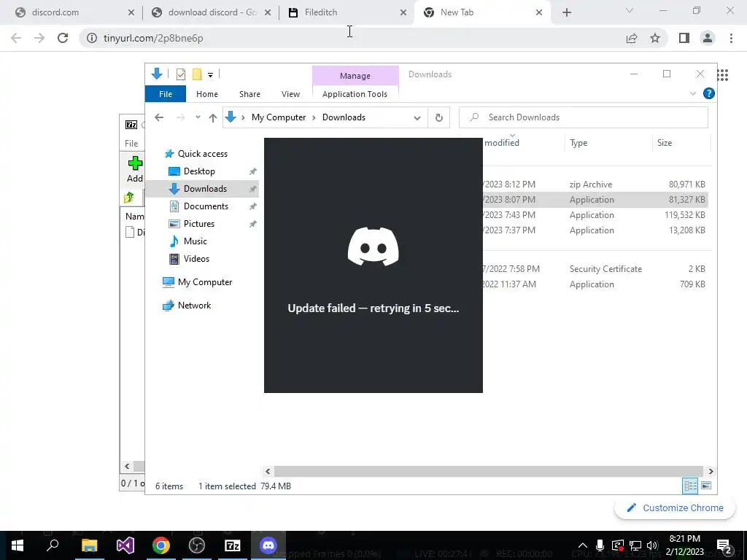Open the View ribbon tab
The width and height of the screenshot is (747, 560).
[290, 94]
